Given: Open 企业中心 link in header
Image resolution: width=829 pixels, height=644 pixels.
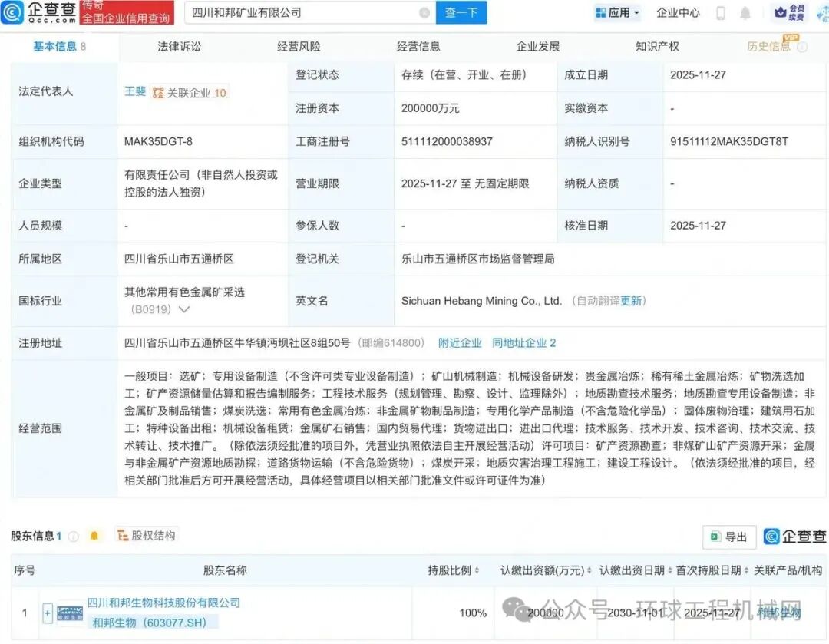Looking at the screenshot, I should [678, 13].
